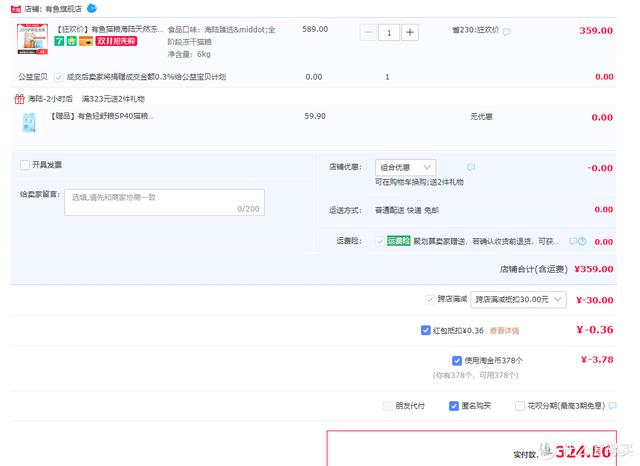Image resolution: width=640 pixels, height=466 pixels.
Task: Check the 开具发票 invoice checkbox
Action: coord(25,165)
